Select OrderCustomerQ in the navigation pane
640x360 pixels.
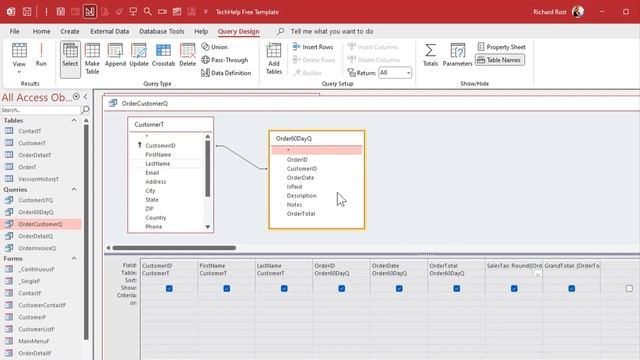[41, 224]
